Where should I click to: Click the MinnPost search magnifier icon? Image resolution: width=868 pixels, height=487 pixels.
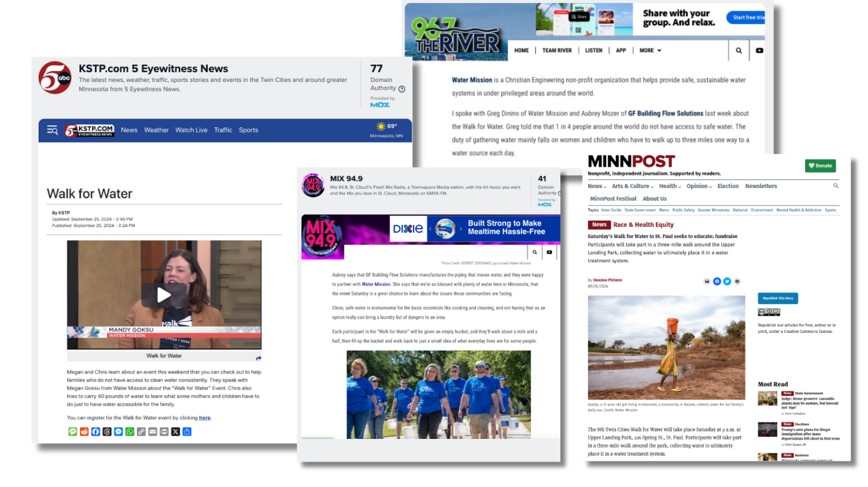click(836, 186)
